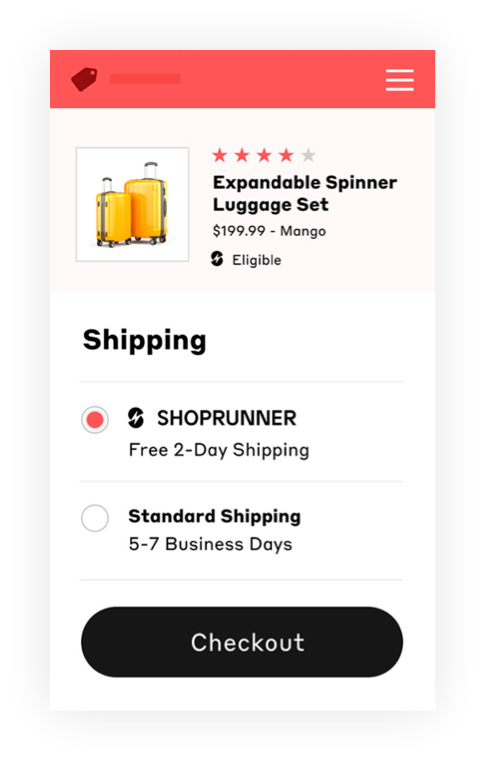Click the Checkout button

coord(242,642)
